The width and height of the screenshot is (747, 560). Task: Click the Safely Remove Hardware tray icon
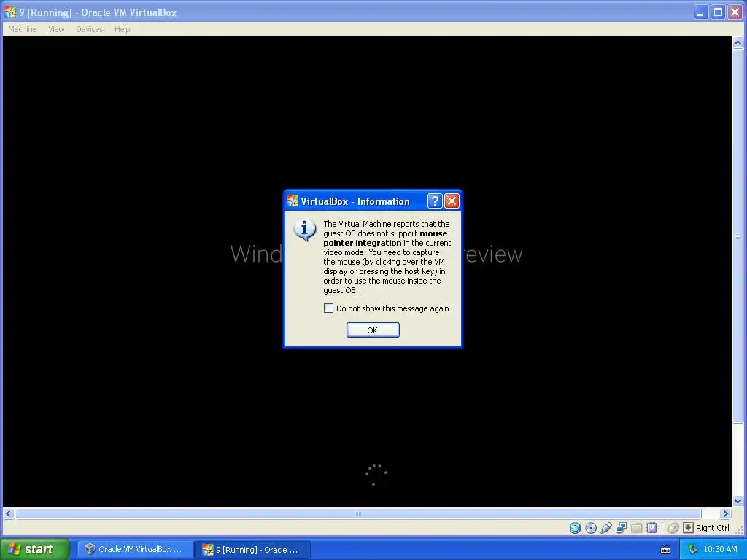pyautogui.click(x=692, y=549)
